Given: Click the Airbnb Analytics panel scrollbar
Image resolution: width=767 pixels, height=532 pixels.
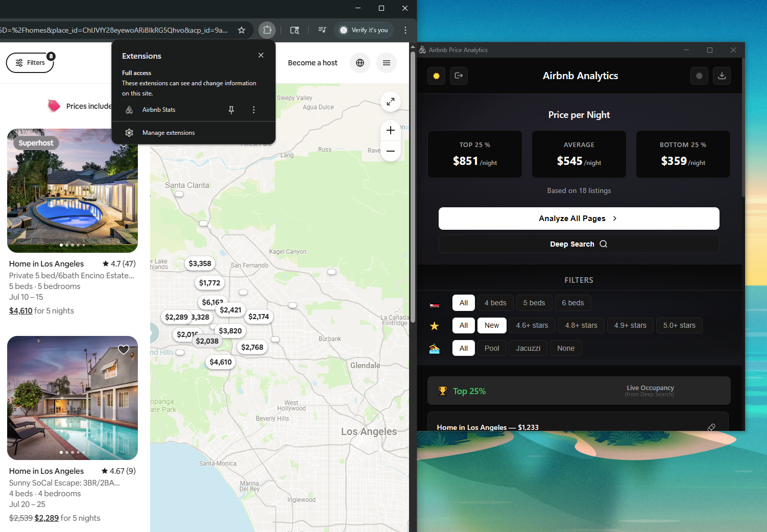Looking at the screenshot, I should (743, 128).
